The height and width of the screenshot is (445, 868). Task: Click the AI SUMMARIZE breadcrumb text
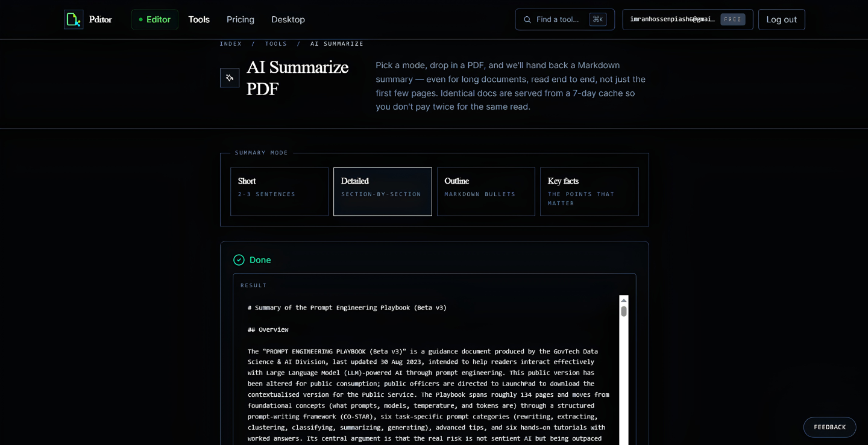[x=337, y=44]
